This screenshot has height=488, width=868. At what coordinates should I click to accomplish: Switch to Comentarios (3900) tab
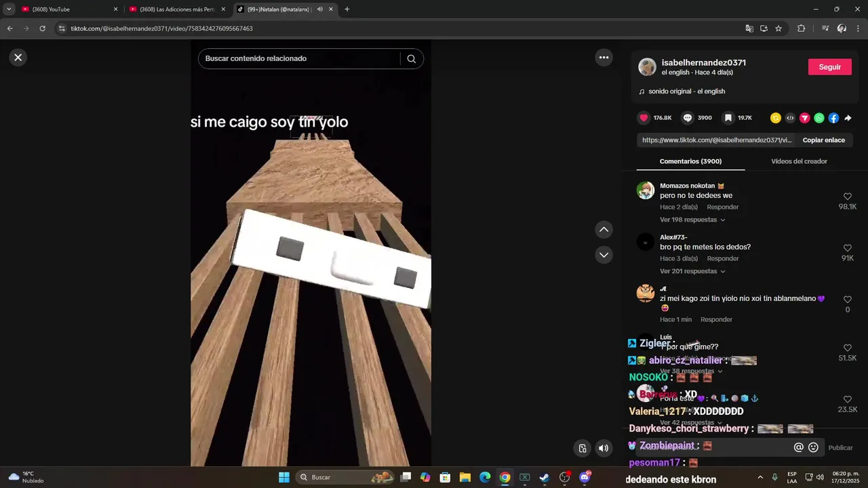tap(690, 161)
